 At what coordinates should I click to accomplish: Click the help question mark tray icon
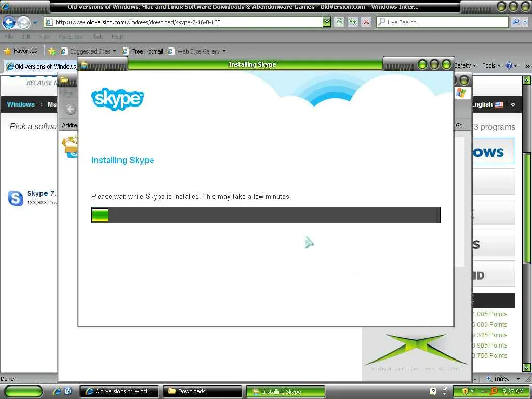coord(433,391)
